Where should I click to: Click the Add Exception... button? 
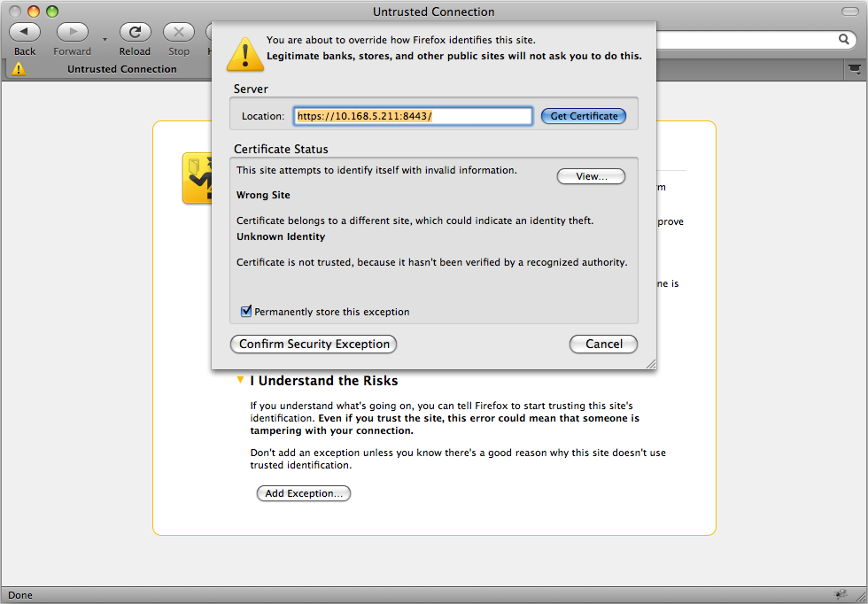(303, 493)
